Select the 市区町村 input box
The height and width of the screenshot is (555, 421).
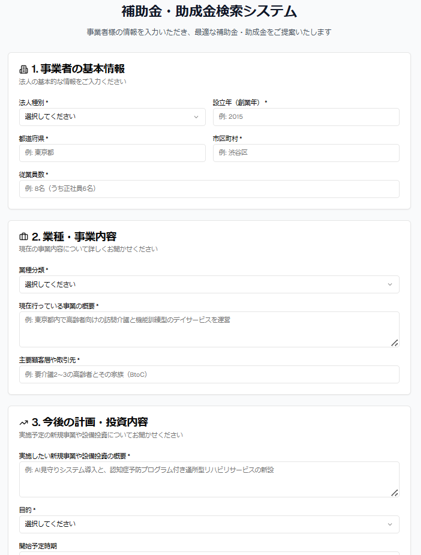(306, 153)
